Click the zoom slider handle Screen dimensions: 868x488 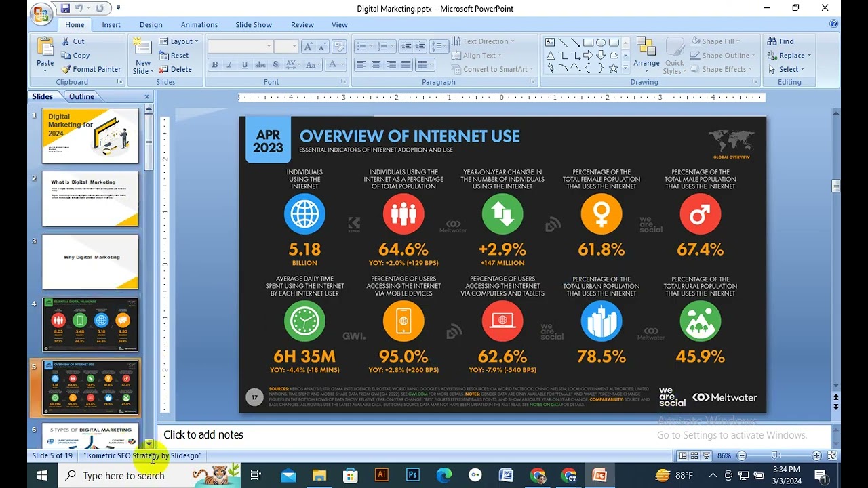point(774,455)
